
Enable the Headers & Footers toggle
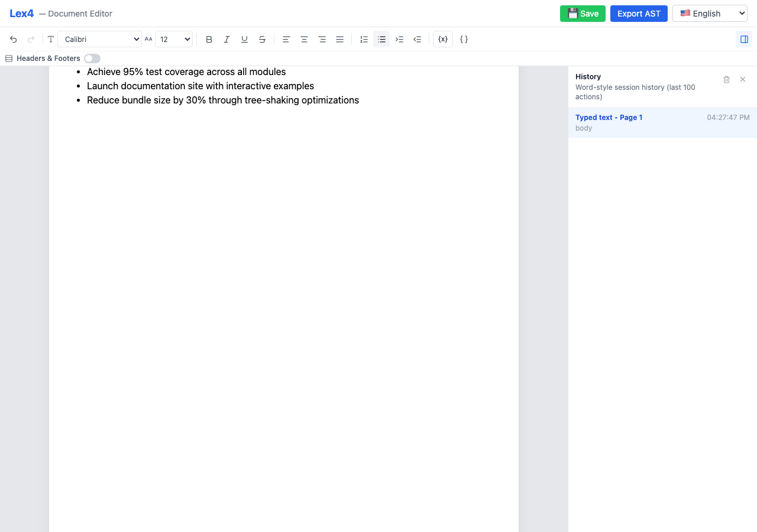point(92,59)
